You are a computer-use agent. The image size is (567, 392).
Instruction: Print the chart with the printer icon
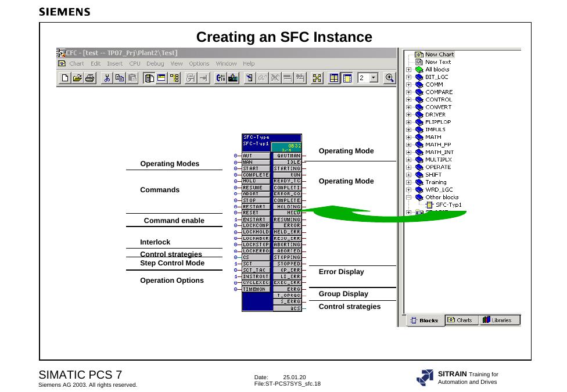(x=89, y=78)
